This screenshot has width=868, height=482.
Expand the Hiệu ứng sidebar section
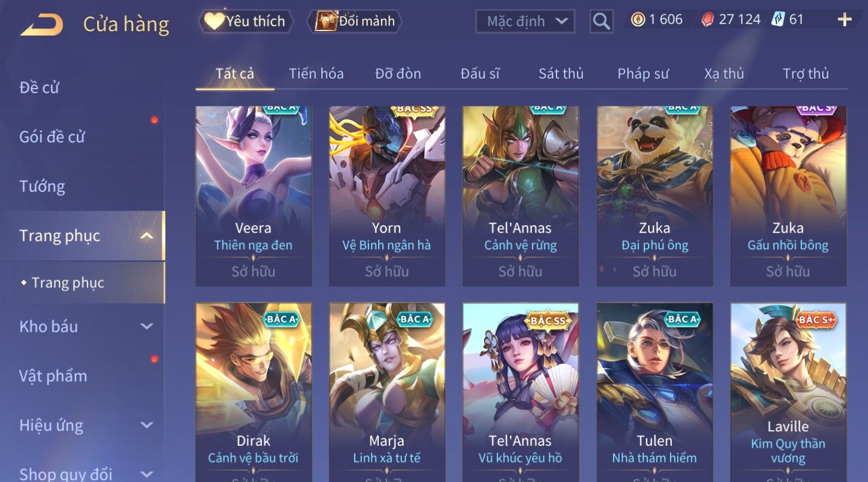point(147,425)
